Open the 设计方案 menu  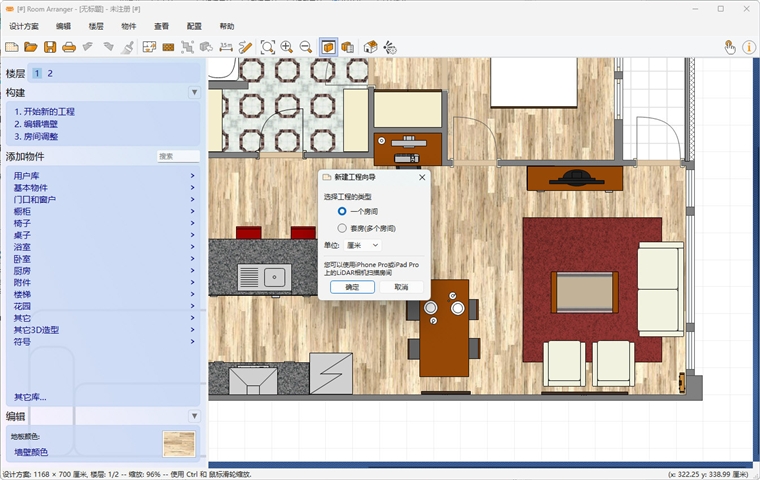[x=24, y=26]
